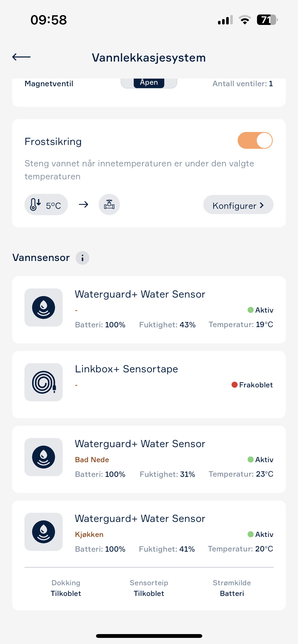Tap the Bad Nede sensor droplet icon
This screenshot has height=644, width=298.
[44, 457]
